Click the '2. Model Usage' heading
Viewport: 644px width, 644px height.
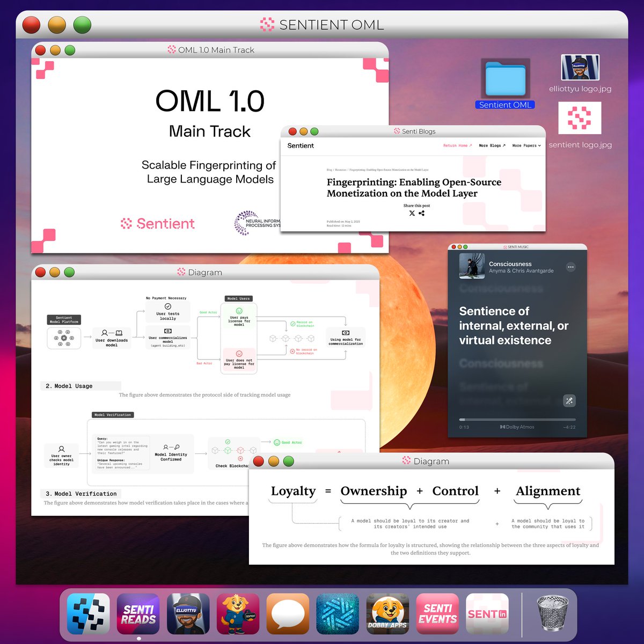point(69,386)
